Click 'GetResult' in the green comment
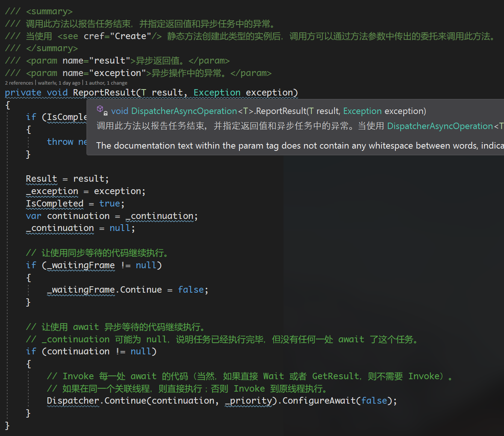The width and height of the screenshot is (504, 436). coord(336,376)
